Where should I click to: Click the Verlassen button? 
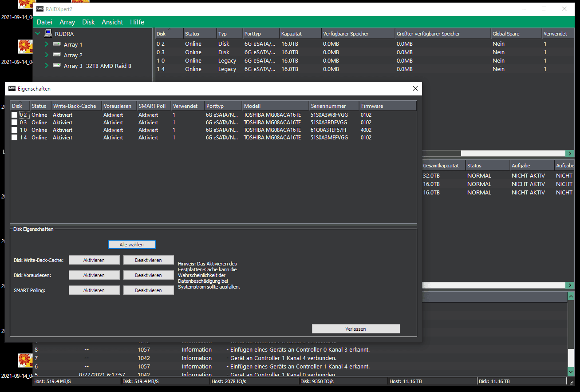(x=356, y=329)
